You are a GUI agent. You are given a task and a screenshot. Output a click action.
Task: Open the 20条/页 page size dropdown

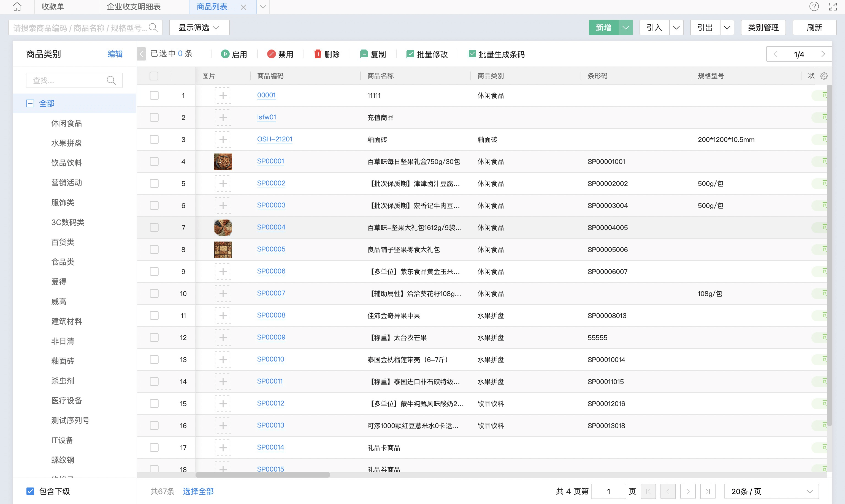point(771,491)
